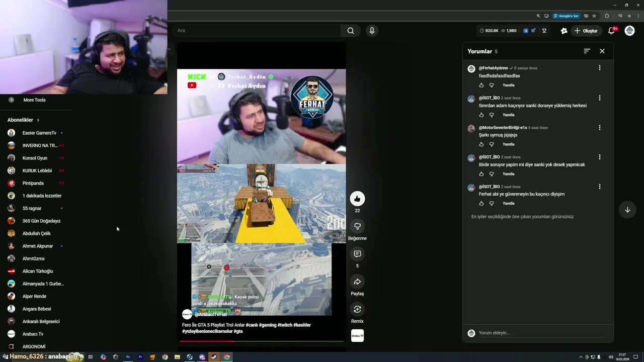The height and width of the screenshot is (362, 644).
Task: Close the Yorumlar comments panel
Action: 602,51
